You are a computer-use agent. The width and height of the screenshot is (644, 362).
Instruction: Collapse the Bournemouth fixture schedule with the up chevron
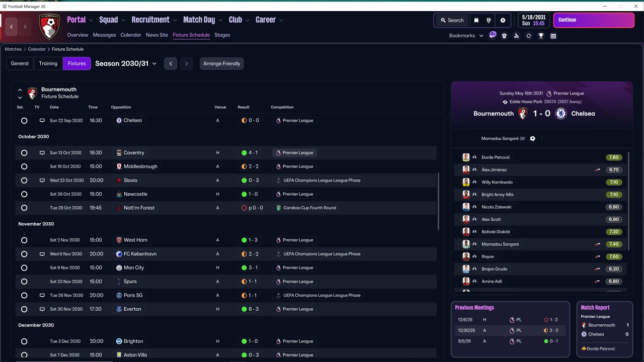click(x=20, y=90)
